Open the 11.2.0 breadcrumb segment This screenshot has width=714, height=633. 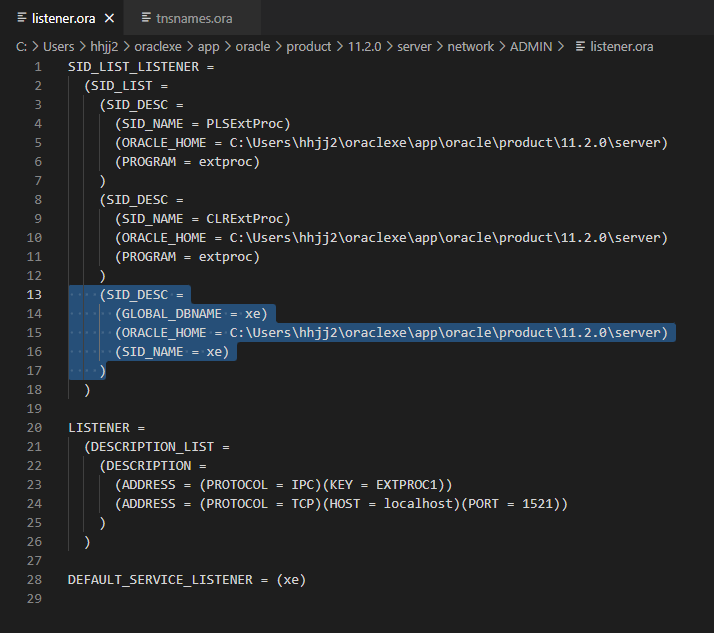coord(364,46)
